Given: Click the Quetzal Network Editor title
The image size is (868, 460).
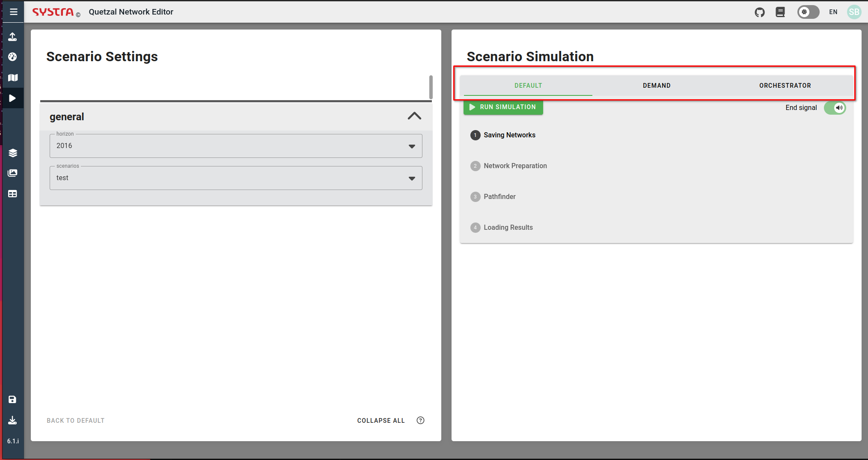Looking at the screenshot, I should 131,12.
